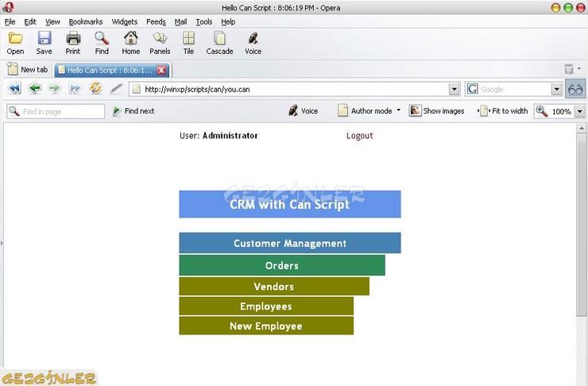The width and height of the screenshot is (588, 386).
Task: Click the Voice icon in main toolbar
Action: pos(253,38)
